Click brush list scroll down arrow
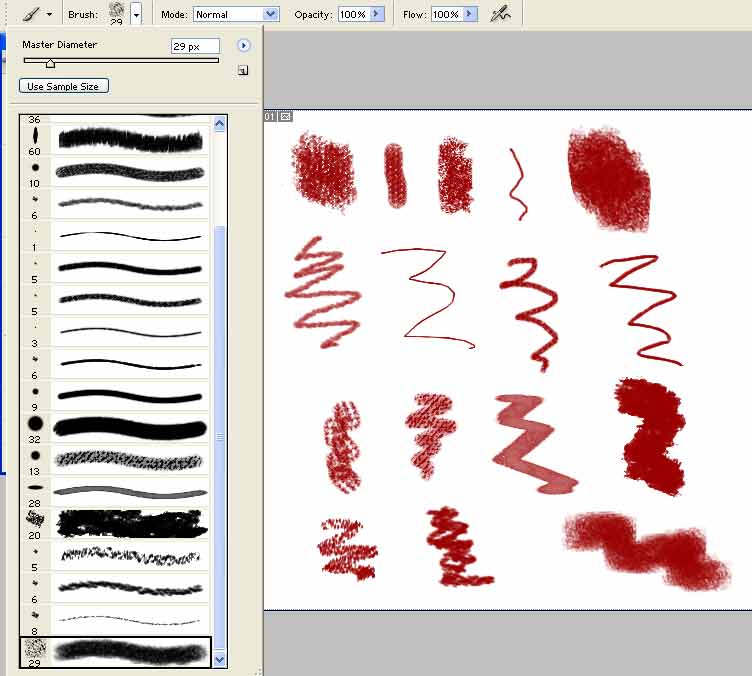Image resolution: width=752 pixels, height=676 pixels. point(220,660)
